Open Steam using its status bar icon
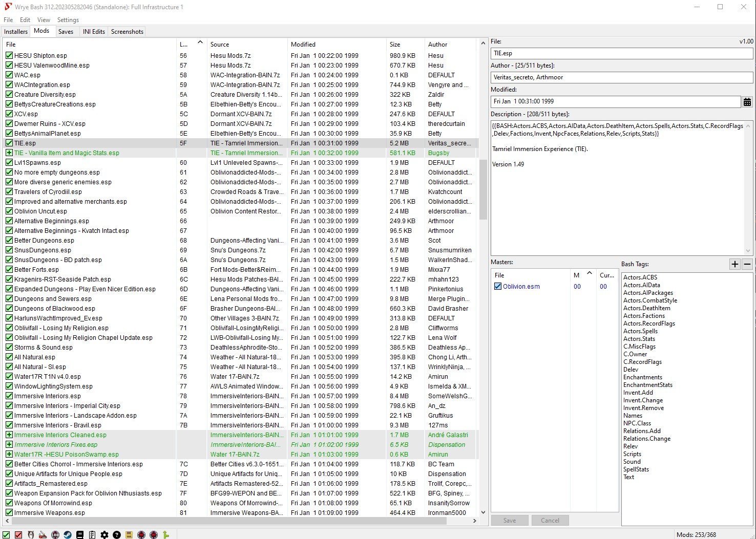 (68, 534)
